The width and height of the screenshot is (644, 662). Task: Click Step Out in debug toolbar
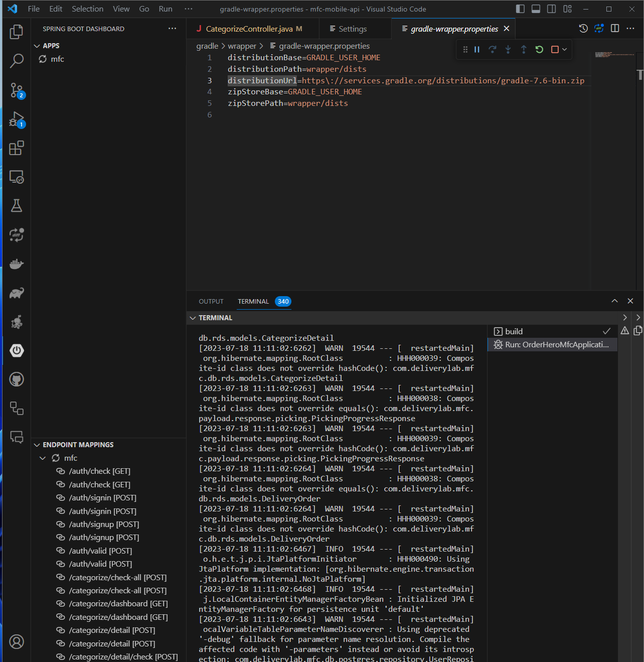pos(524,49)
